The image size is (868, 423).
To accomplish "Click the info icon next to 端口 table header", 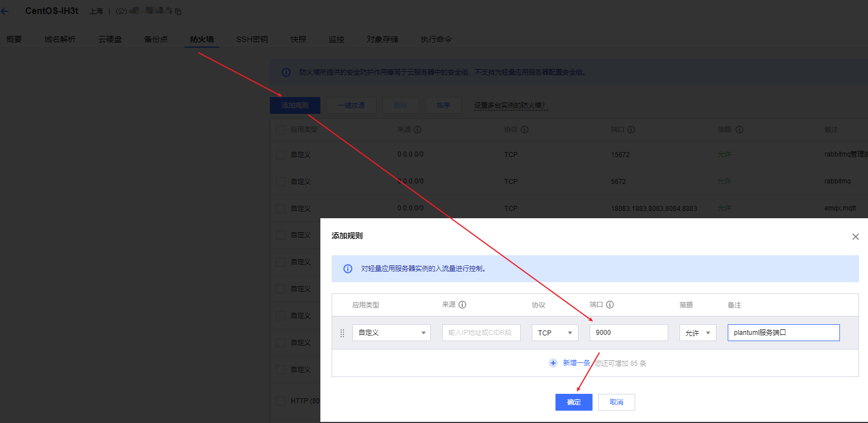I will point(631,130).
